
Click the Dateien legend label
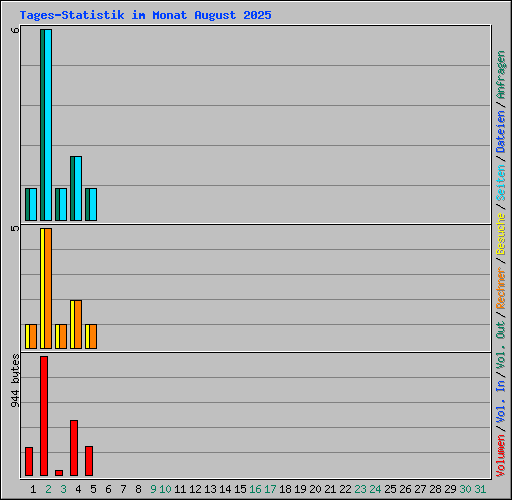(x=501, y=132)
